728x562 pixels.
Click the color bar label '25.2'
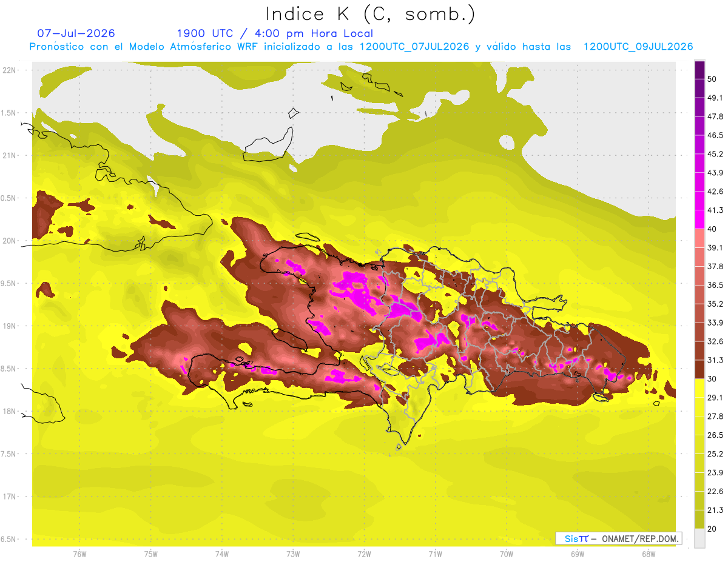[715, 453]
